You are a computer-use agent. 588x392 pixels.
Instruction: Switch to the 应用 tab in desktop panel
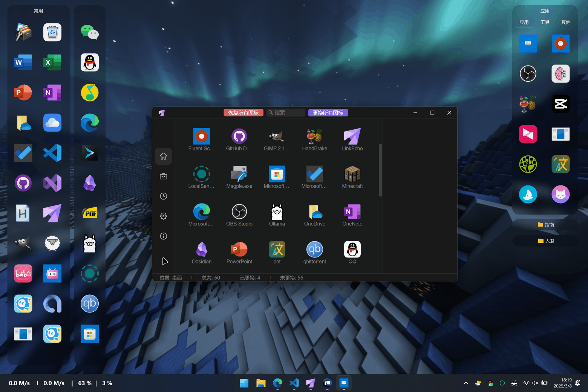point(524,22)
